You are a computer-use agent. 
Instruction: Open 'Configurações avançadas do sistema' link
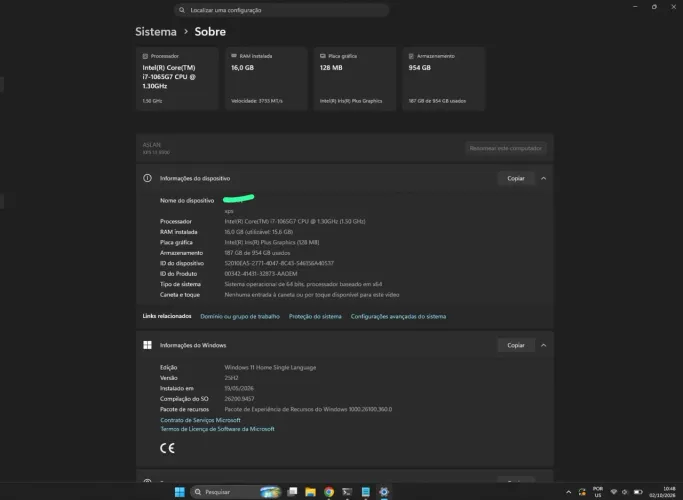point(398,317)
